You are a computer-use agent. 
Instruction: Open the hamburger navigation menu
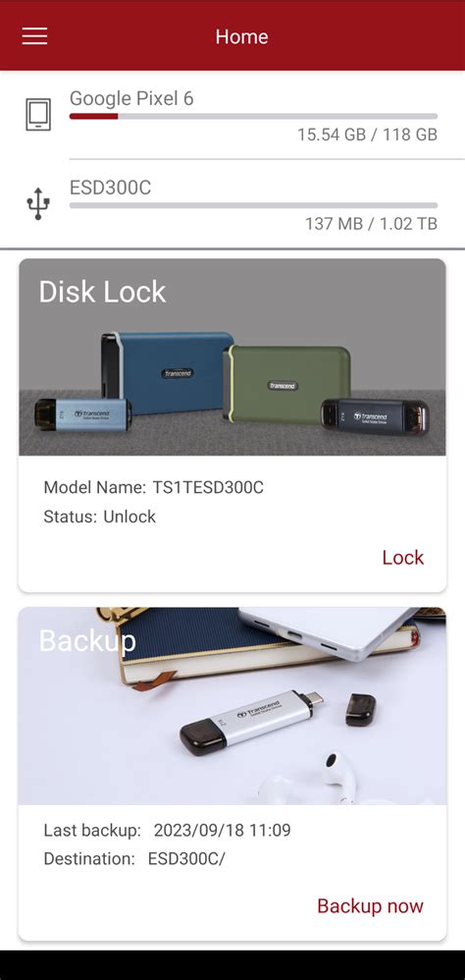(34, 35)
